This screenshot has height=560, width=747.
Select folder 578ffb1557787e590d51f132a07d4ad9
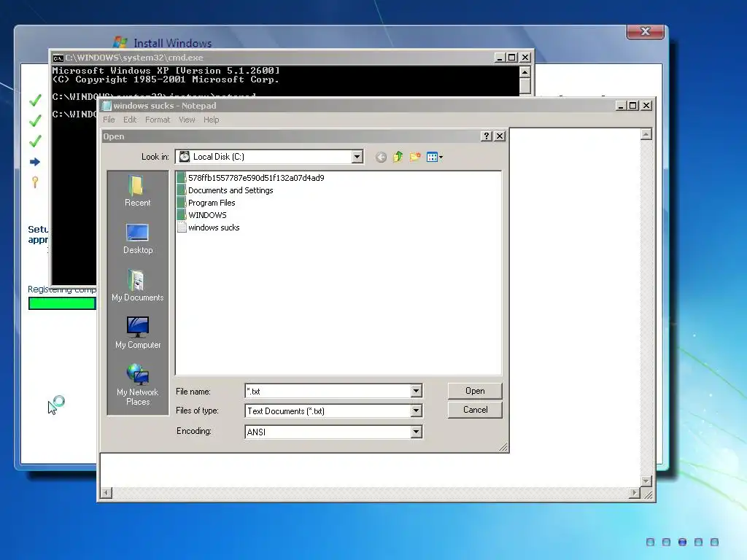(251, 178)
